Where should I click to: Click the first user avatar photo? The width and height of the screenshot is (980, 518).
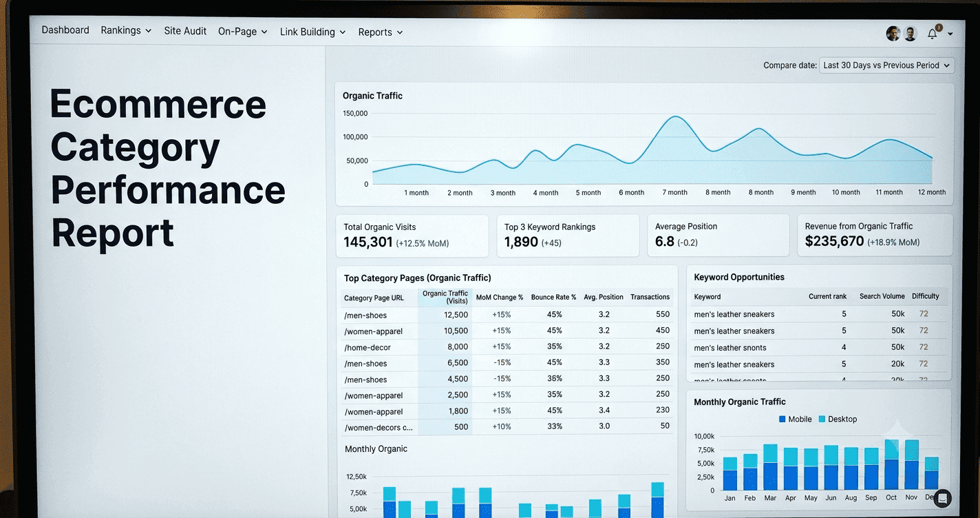pyautogui.click(x=893, y=34)
